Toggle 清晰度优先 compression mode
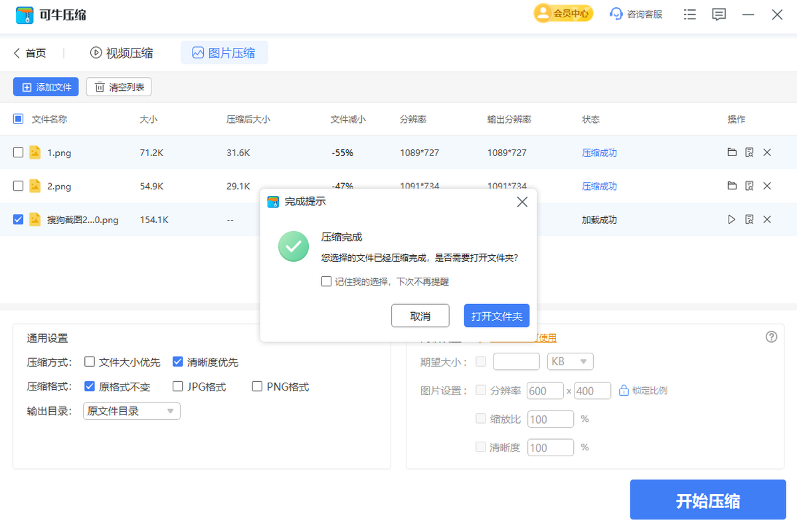797x532 pixels. [x=177, y=362]
